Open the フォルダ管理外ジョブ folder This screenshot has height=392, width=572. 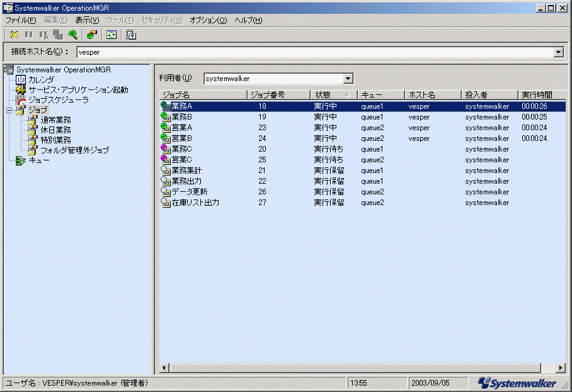click(x=74, y=150)
